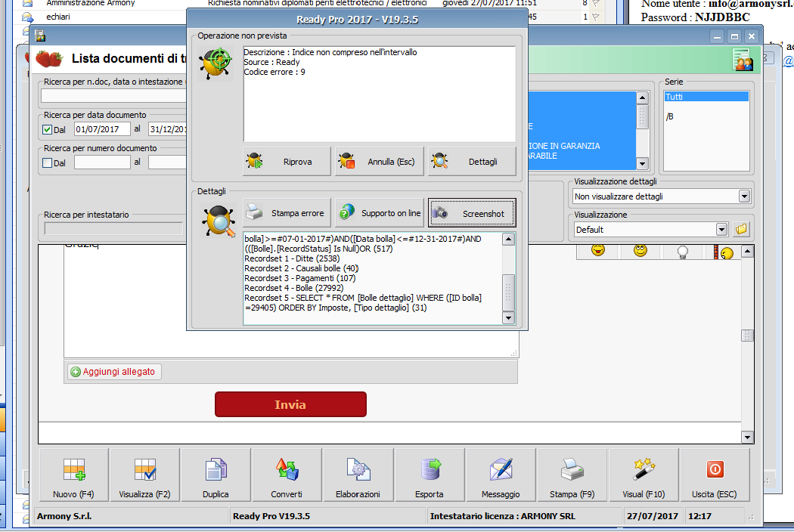Print the error with Stampa errore

pyautogui.click(x=287, y=213)
